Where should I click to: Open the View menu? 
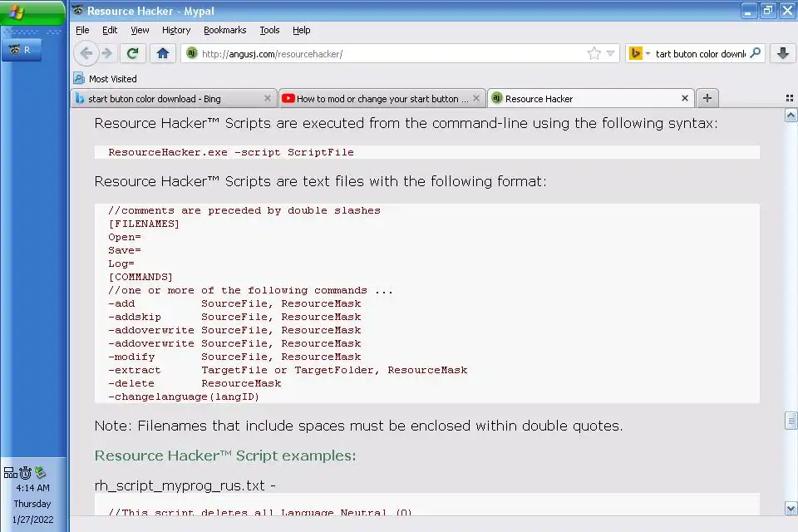pos(140,30)
